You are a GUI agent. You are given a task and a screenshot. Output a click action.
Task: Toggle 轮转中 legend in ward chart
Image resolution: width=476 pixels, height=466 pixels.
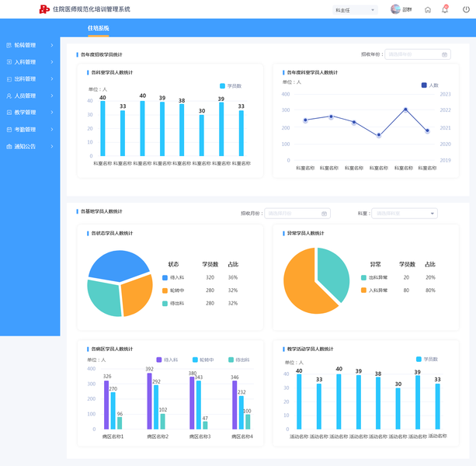[203, 360]
